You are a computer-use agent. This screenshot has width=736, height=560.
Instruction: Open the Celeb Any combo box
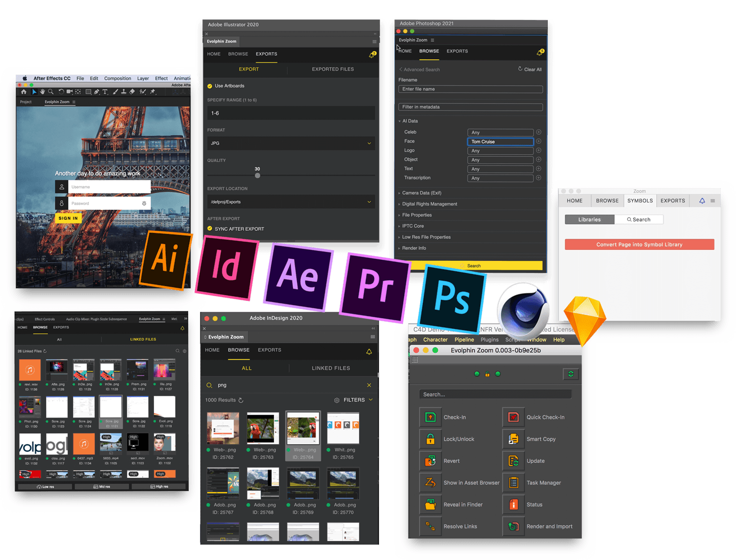500,133
